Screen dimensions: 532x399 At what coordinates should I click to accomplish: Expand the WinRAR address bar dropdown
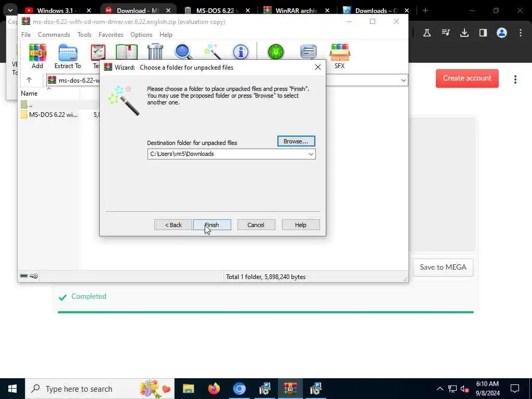click(x=403, y=81)
